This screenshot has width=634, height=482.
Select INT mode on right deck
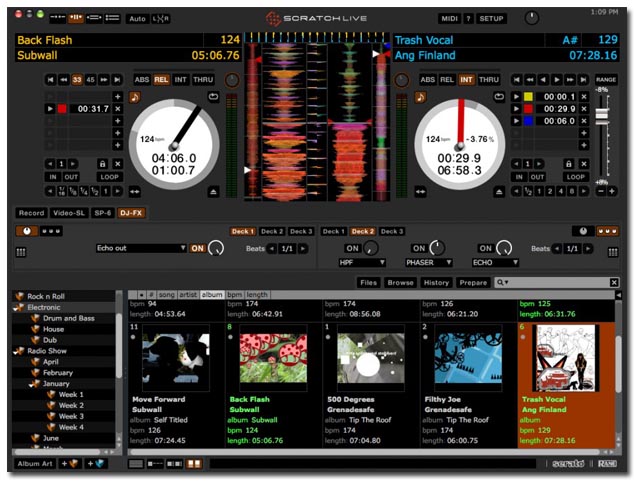(x=466, y=80)
